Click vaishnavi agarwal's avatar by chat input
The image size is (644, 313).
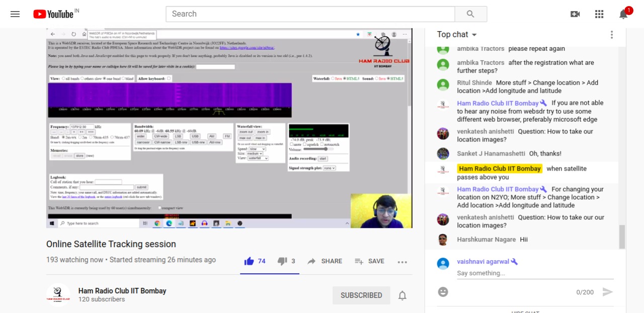(x=443, y=264)
